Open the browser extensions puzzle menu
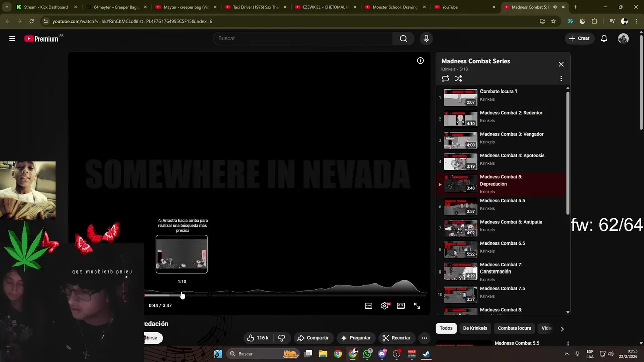 595,21
